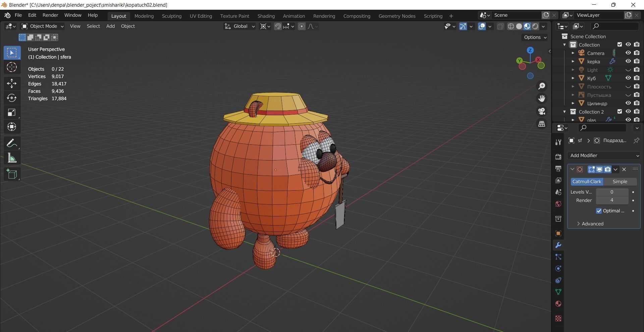Image resolution: width=644 pixels, height=332 pixels.
Task: Select the Annotate tool
Action: point(12,143)
